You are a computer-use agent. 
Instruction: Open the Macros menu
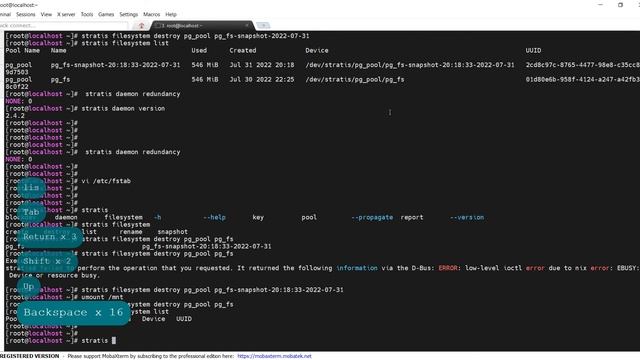coord(151,14)
